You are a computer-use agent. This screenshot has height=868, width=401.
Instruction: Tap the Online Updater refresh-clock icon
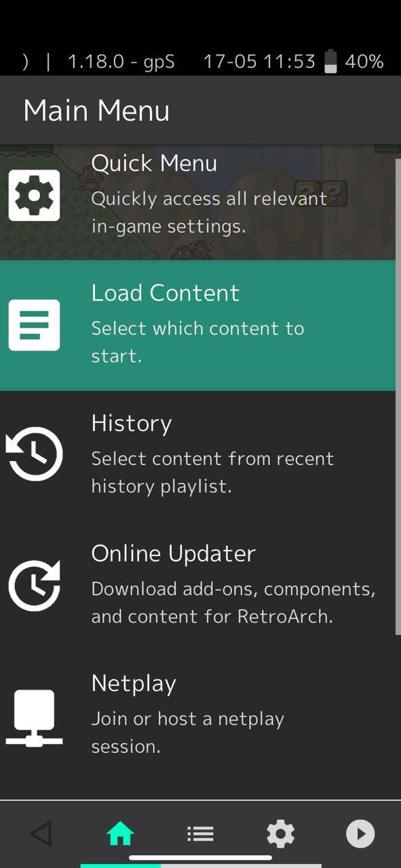click(x=34, y=585)
